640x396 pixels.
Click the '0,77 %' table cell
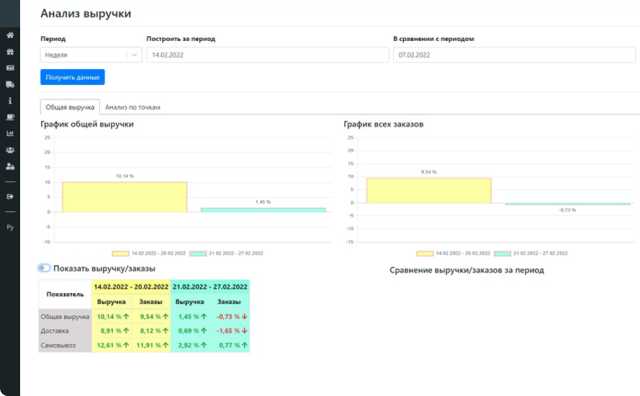231,345
